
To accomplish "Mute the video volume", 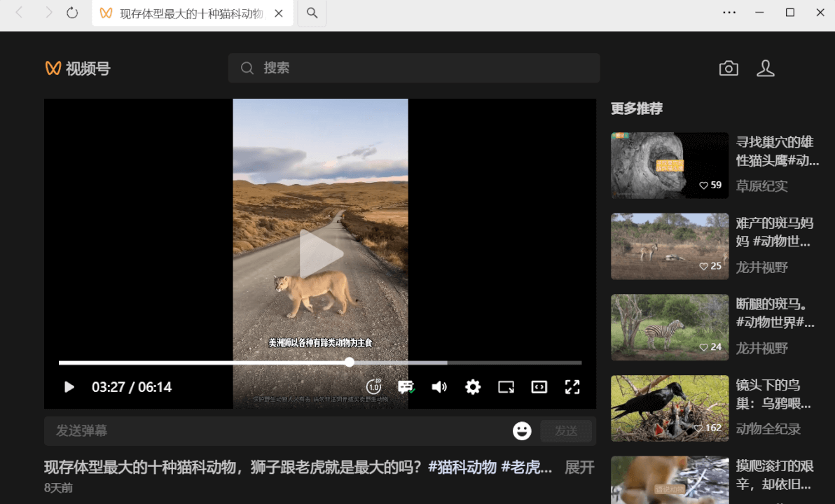I will point(439,386).
